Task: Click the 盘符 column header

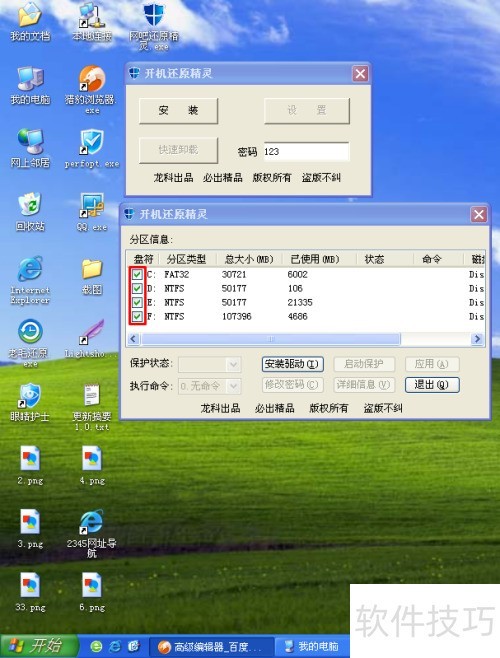Action: tap(143, 259)
